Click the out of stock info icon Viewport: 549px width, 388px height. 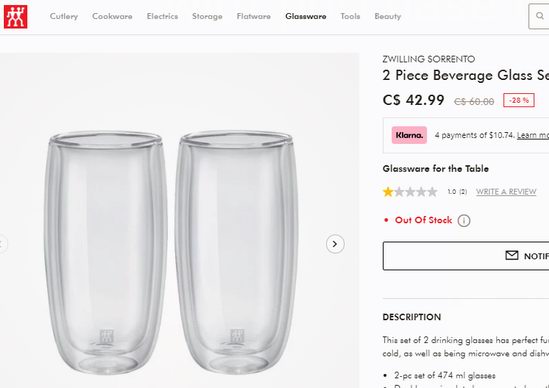(464, 221)
